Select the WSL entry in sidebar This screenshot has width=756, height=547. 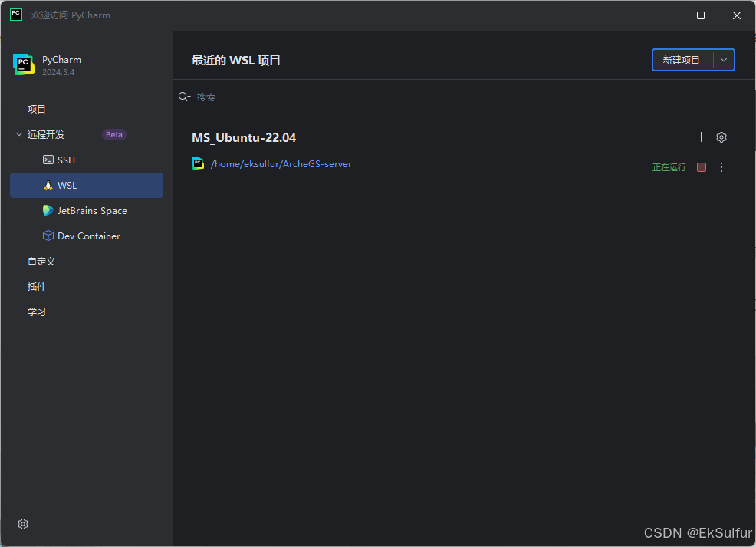point(87,185)
